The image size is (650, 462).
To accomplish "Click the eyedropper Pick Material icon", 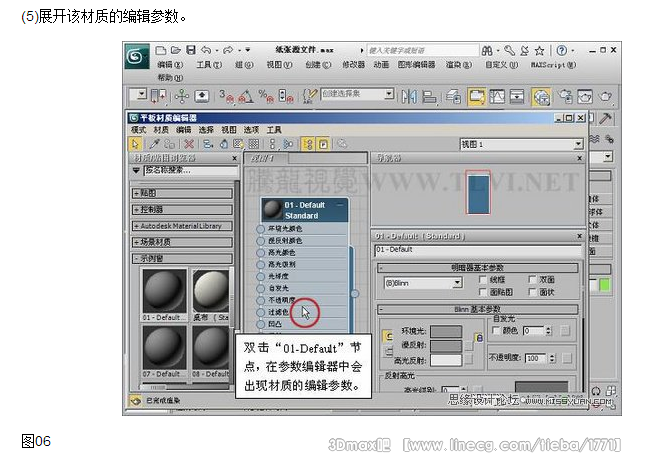I will [155, 144].
